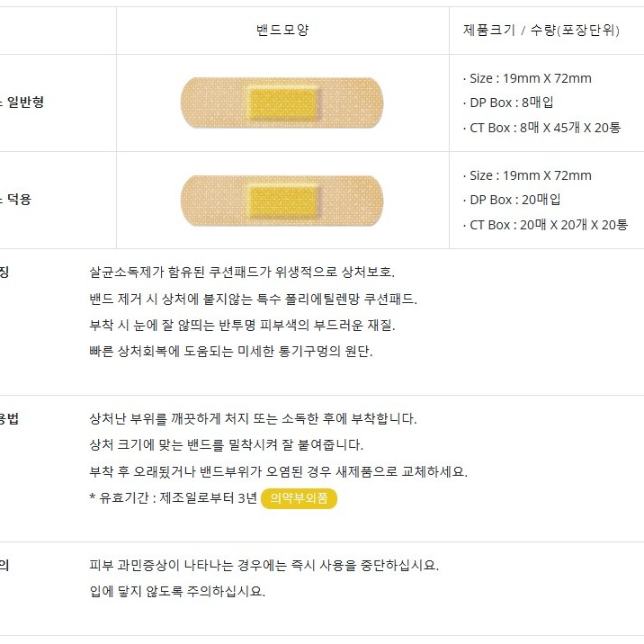Click the 덕용 bandage image
This screenshot has width=644, height=644.
(x=282, y=201)
